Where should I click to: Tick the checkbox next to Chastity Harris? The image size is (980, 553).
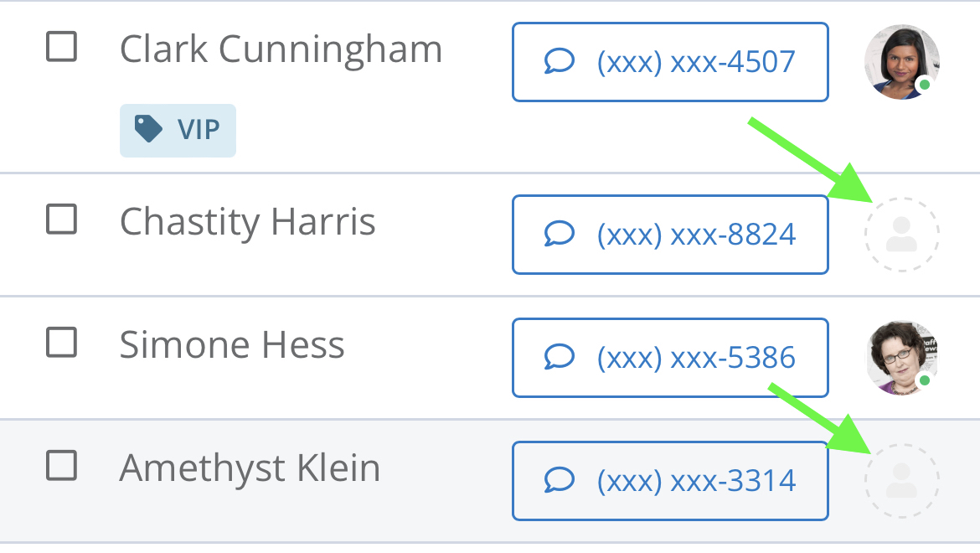(x=61, y=220)
